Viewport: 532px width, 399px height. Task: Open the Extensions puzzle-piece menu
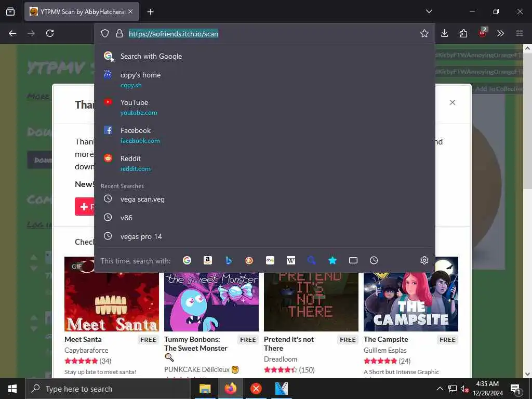[x=463, y=33]
